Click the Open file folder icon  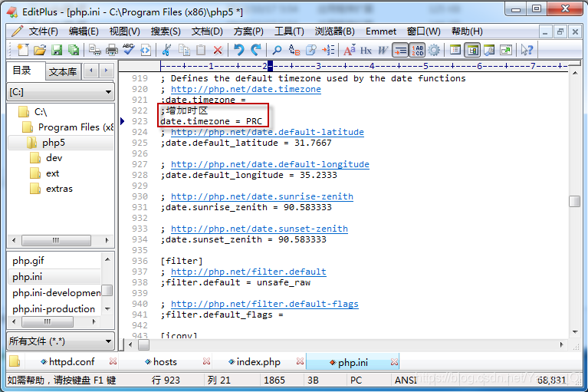[40, 50]
